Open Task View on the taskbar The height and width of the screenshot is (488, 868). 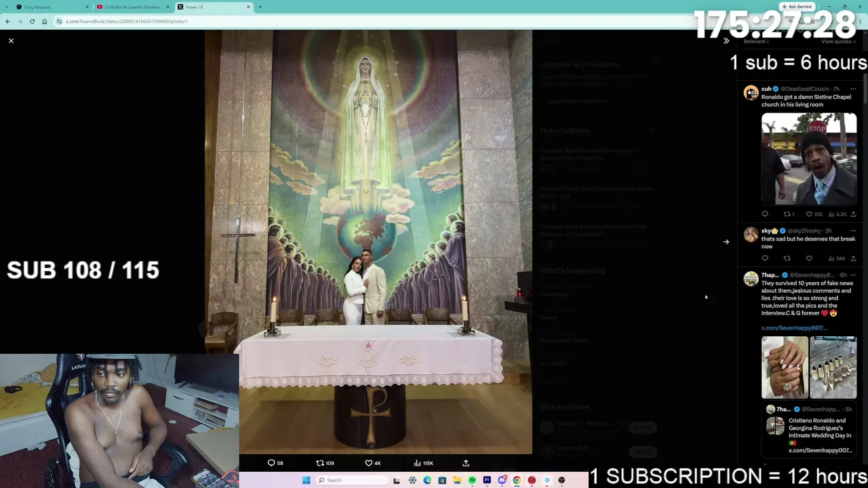click(x=397, y=480)
